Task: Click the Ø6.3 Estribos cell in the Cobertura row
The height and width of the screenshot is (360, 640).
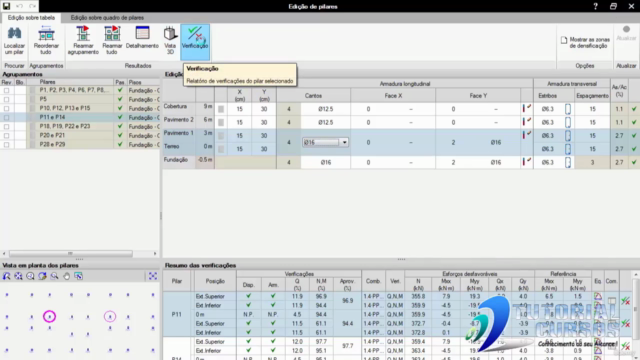Action: 547,109
